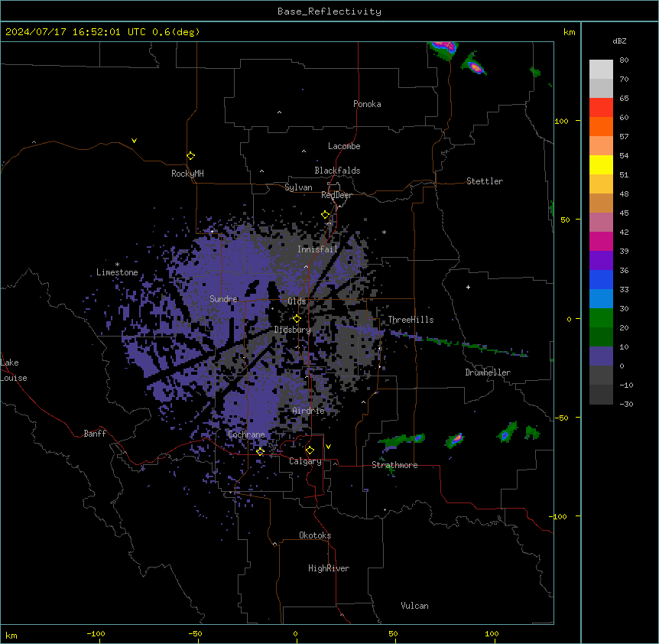
Task: Click the Sylvan map label
Action: point(298,187)
